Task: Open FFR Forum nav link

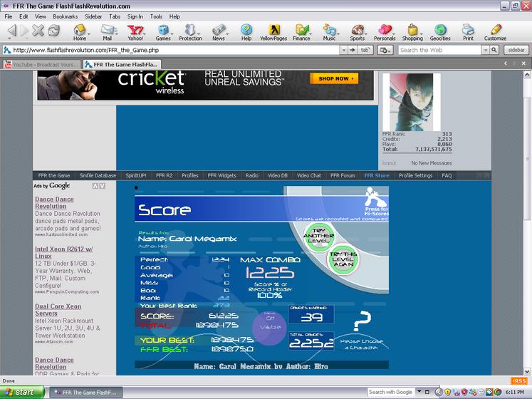Action: (x=343, y=175)
